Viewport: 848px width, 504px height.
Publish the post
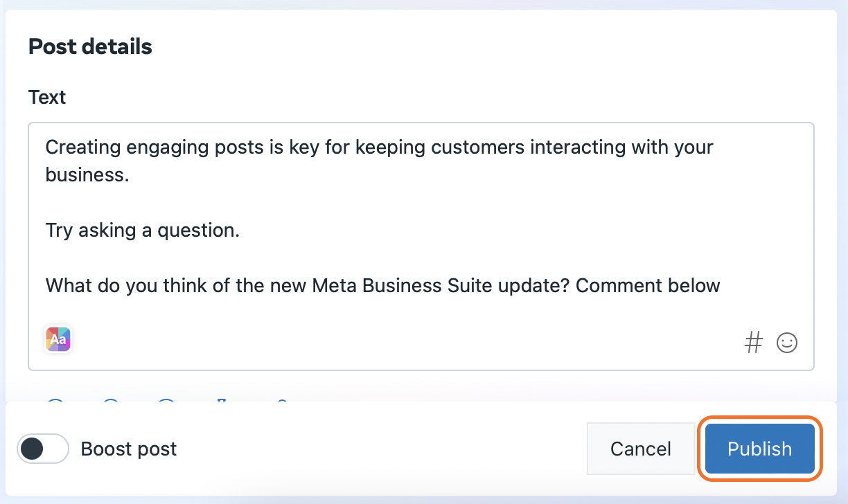[x=759, y=449]
